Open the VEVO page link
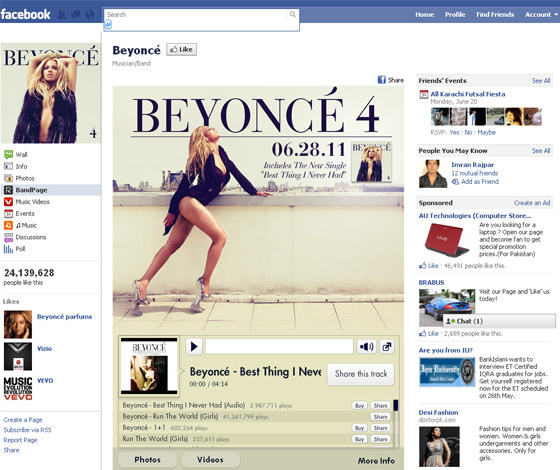Image resolution: width=560 pixels, height=470 pixels. point(45,381)
